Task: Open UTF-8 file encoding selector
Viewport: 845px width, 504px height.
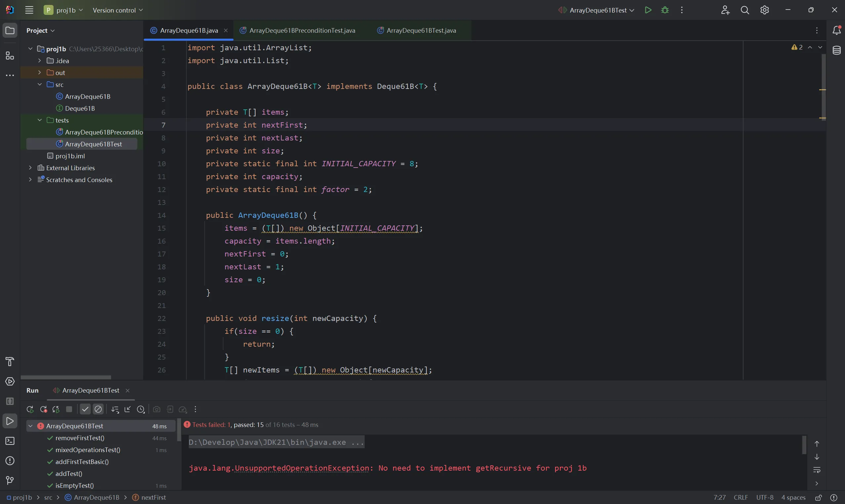Action: point(765,497)
